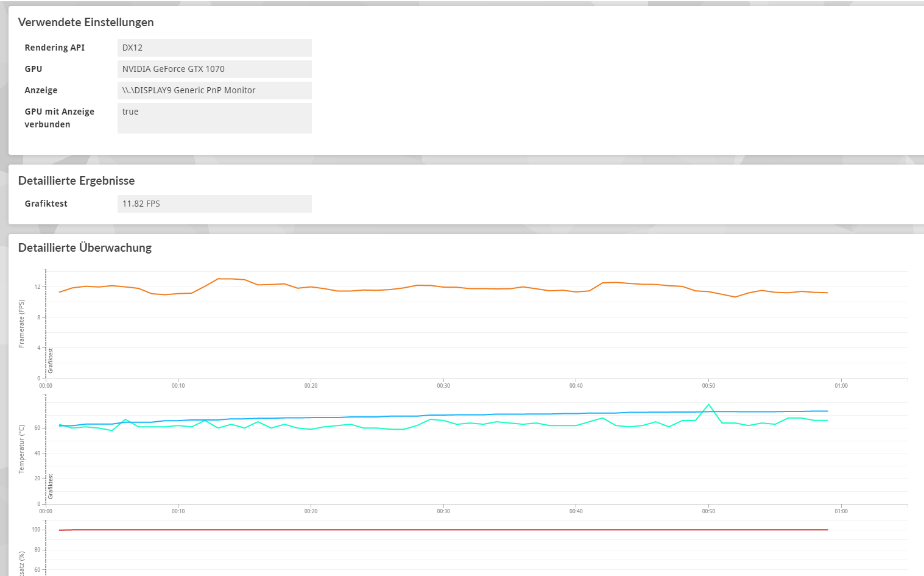The height and width of the screenshot is (576, 924).
Task: Click the 'Detaillierte Überwachung' heading
Action: [85, 248]
